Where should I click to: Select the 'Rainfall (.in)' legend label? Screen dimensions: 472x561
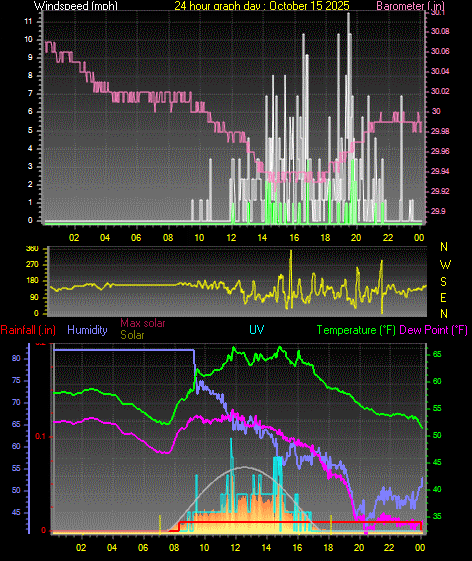coord(28,330)
